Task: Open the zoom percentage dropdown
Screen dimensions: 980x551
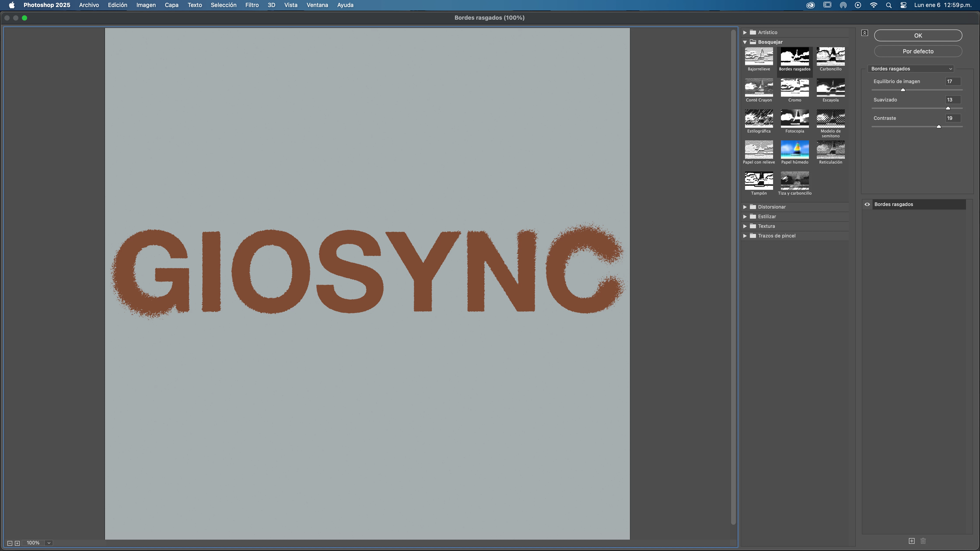Action: tap(49, 543)
